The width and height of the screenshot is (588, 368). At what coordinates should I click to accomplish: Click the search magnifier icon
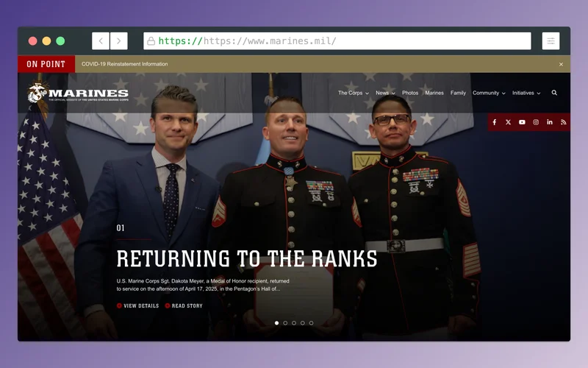554,93
